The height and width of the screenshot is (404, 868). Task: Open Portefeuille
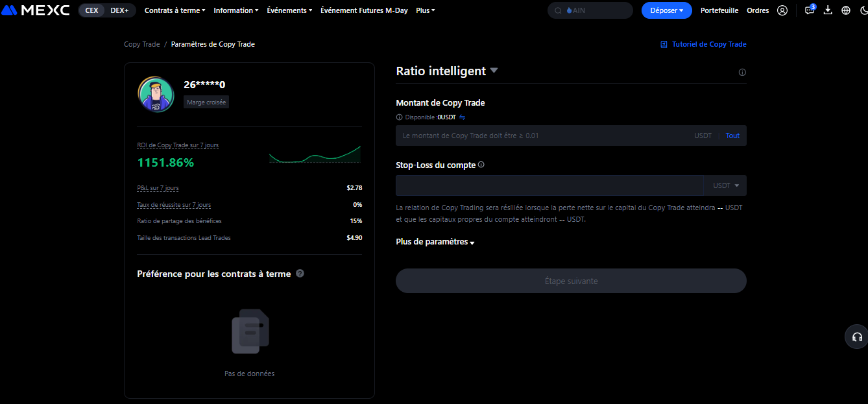pyautogui.click(x=719, y=10)
